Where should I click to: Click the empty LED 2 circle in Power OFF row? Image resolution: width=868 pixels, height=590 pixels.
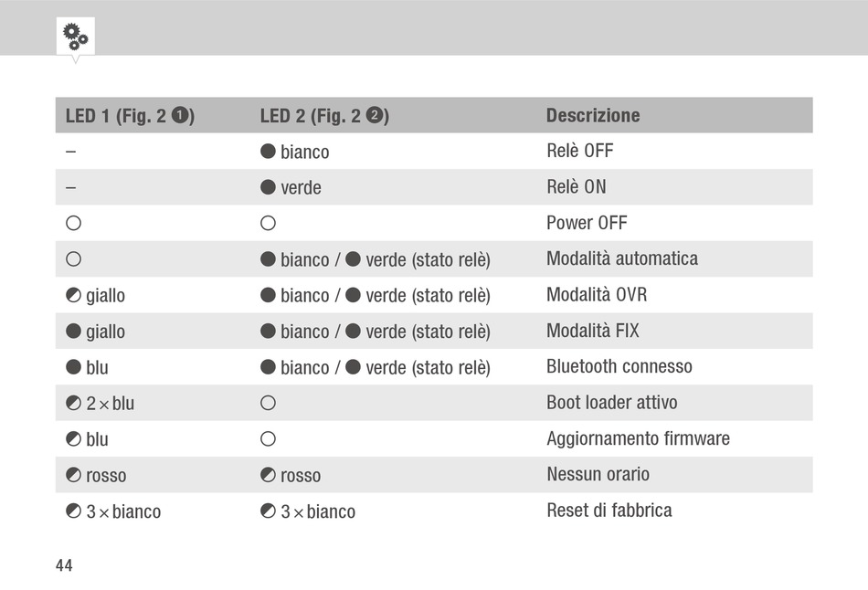[x=268, y=223]
